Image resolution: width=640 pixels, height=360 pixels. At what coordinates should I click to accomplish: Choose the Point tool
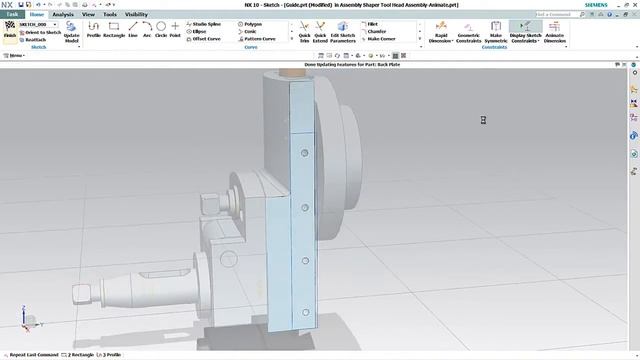pos(175,30)
